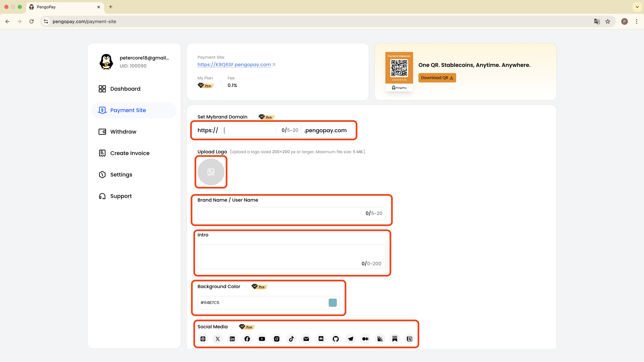644x362 pixels.
Task: Click the upload logo image placeholder
Action: [x=211, y=172]
